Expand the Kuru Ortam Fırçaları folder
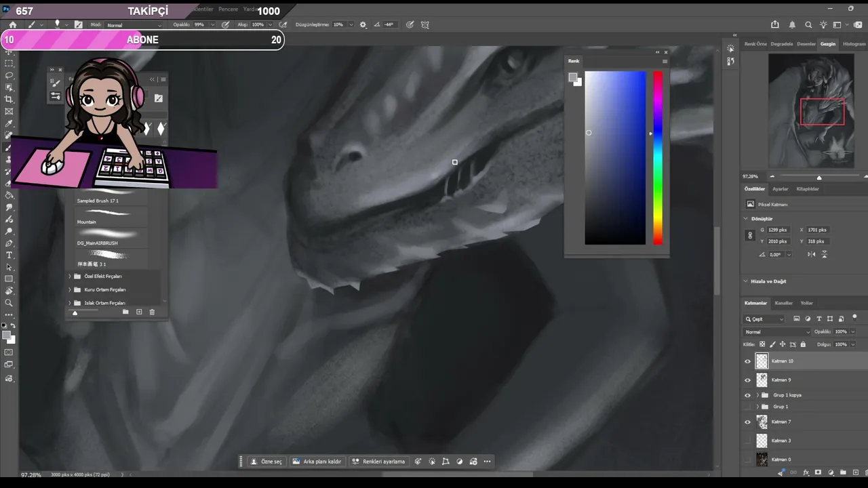Viewport: 868px width, 488px height. click(x=69, y=289)
